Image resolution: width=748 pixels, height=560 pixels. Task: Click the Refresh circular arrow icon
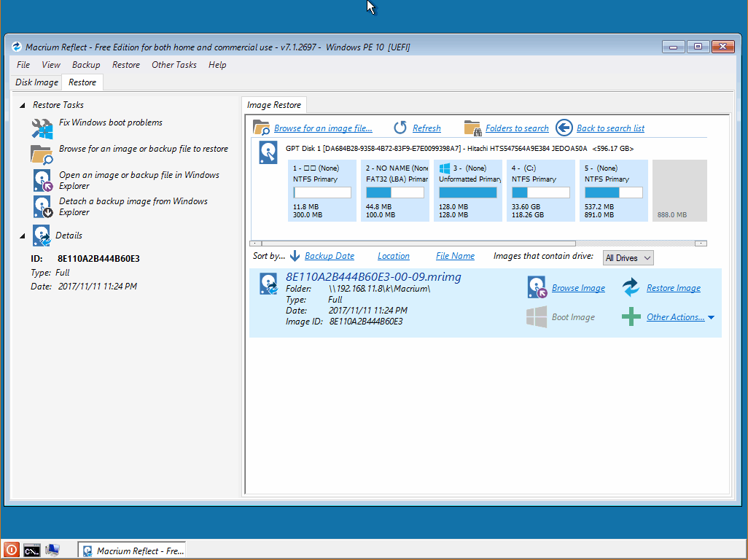(400, 128)
